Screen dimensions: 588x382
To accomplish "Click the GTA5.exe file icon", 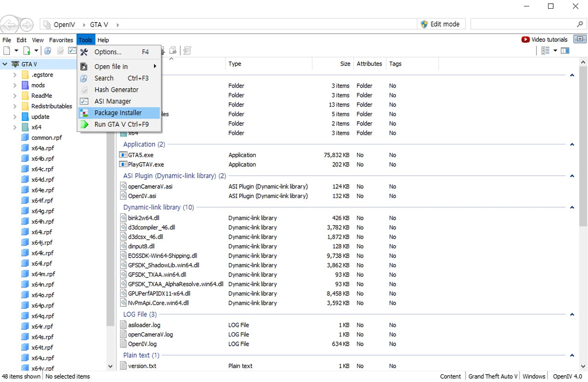I will tap(123, 155).
